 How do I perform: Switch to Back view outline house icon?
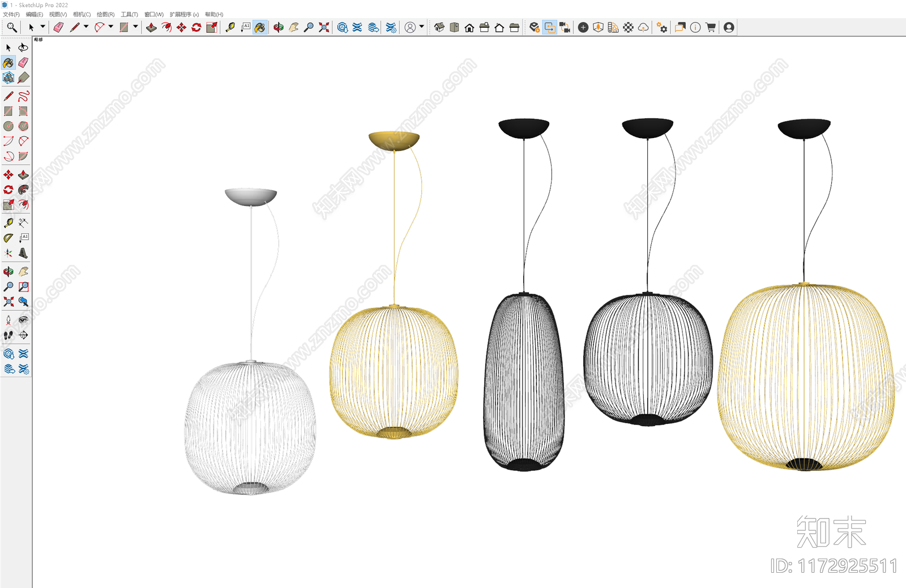499,27
